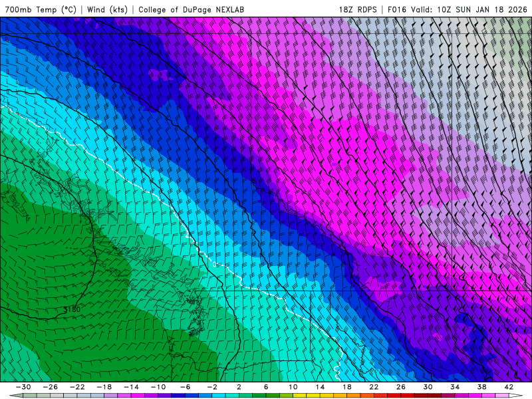Click the "18" colorbar scale value

[x=346, y=387]
